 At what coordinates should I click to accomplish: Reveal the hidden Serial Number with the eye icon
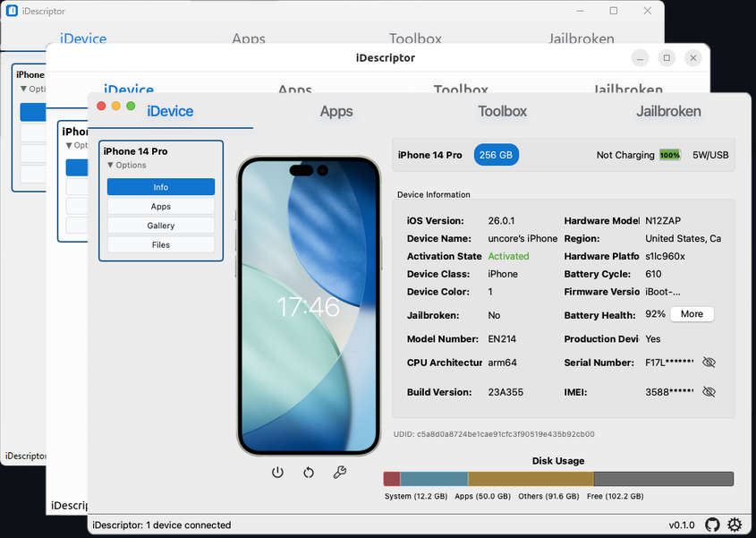click(709, 363)
